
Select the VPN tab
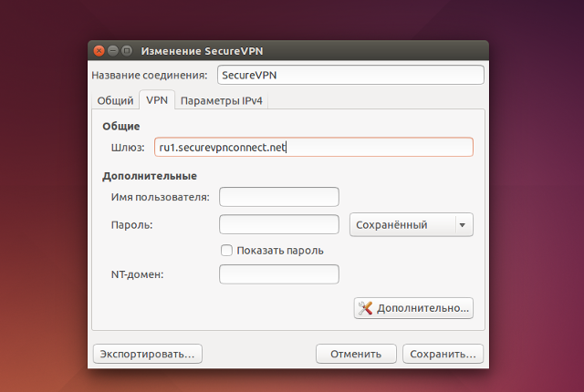pyautogui.click(x=157, y=100)
